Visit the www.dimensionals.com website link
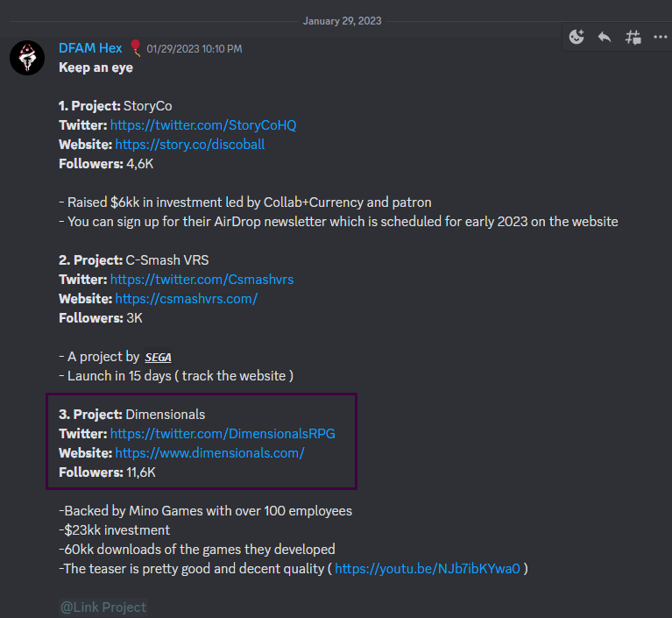This screenshot has width=672, height=618. tap(210, 453)
